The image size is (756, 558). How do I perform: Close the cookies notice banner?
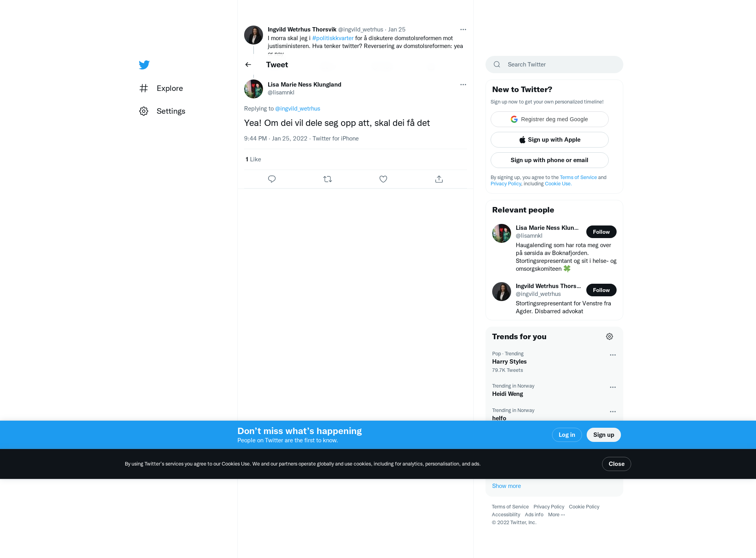tap(616, 464)
